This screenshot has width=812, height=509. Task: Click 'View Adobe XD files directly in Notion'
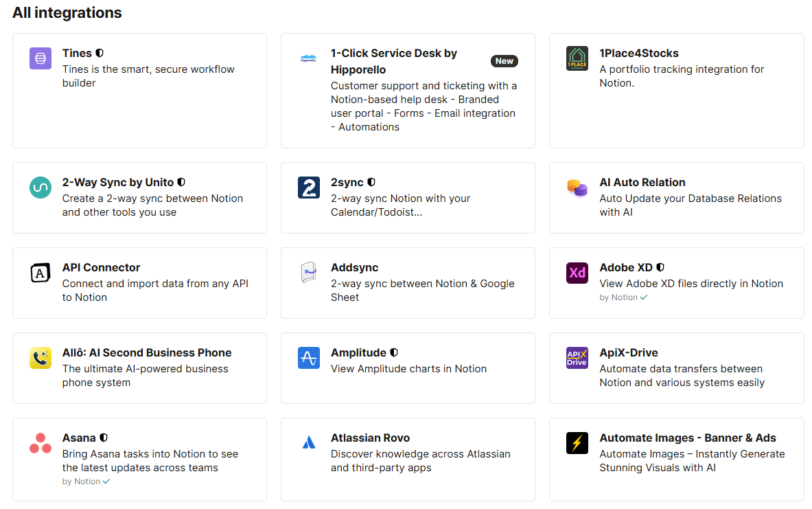pyautogui.click(x=691, y=284)
